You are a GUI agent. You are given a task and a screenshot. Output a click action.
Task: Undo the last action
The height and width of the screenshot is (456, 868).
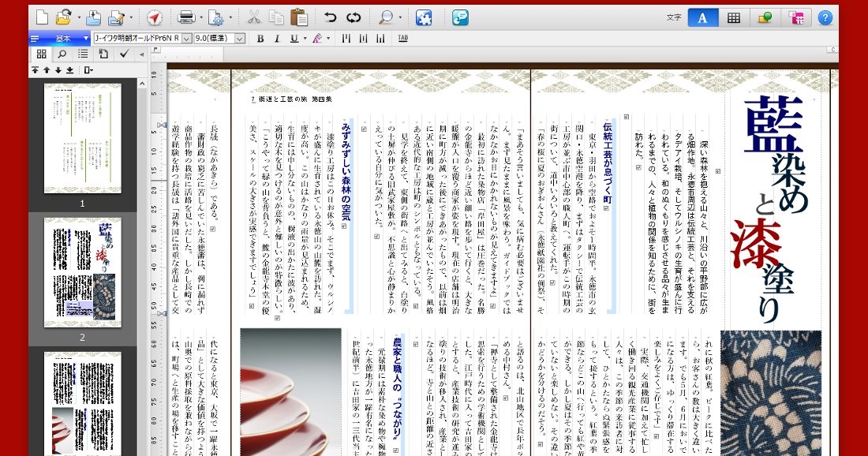(330, 17)
